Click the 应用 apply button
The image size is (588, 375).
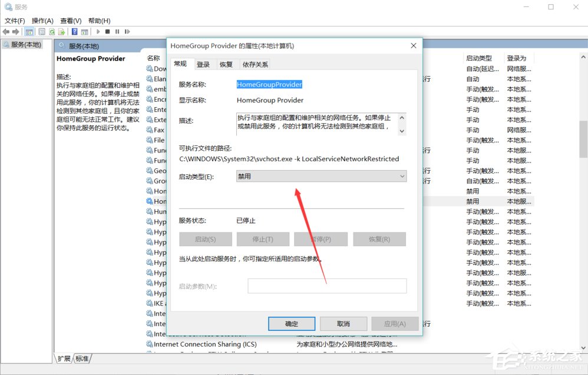tap(395, 323)
